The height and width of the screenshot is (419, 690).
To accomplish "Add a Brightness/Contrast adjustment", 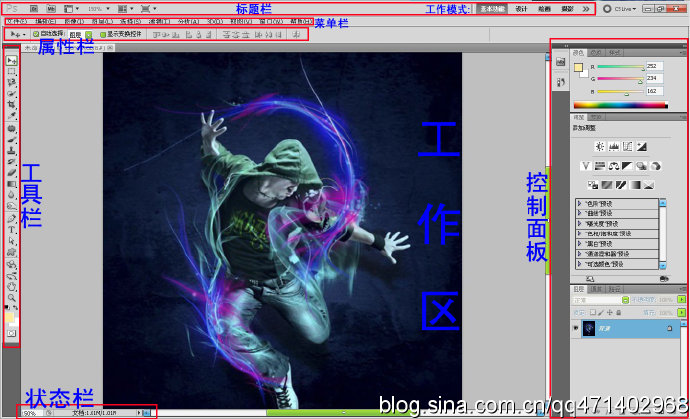I will click(x=599, y=147).
